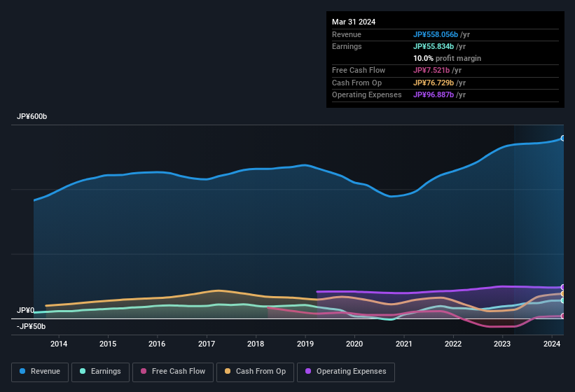The image size is (575, 392).
Task: Select the 2019 year label on the axis
Action: (305, 344)
